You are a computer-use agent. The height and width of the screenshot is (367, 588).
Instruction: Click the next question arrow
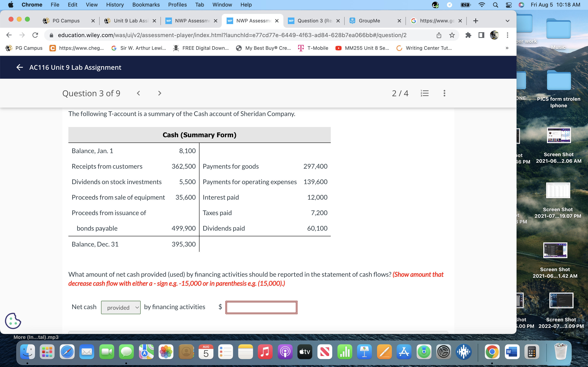159,93
